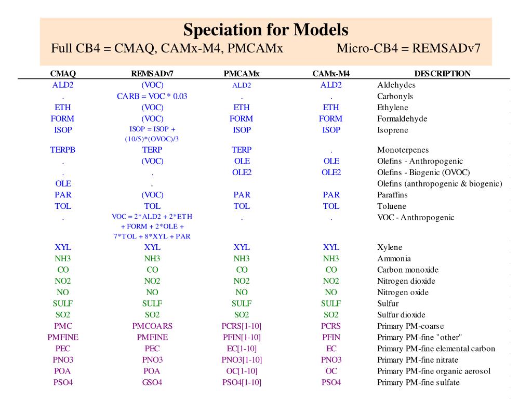Screen dimensions: 532x399
Task: Select the DESCRIPTION column header
Action: pyautogui.click(x=443, y=74)
